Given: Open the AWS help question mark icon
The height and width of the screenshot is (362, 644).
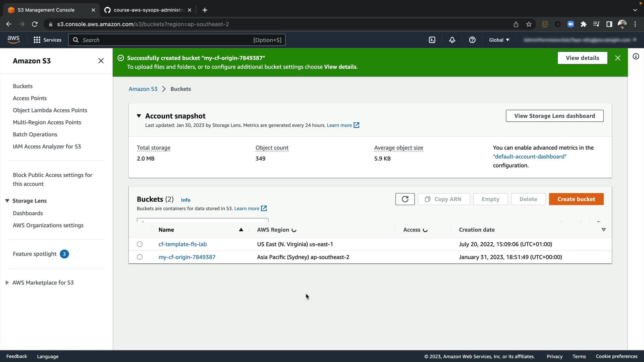Looking at the screenshot, I should pyautogui.click(x=472, y=40).
